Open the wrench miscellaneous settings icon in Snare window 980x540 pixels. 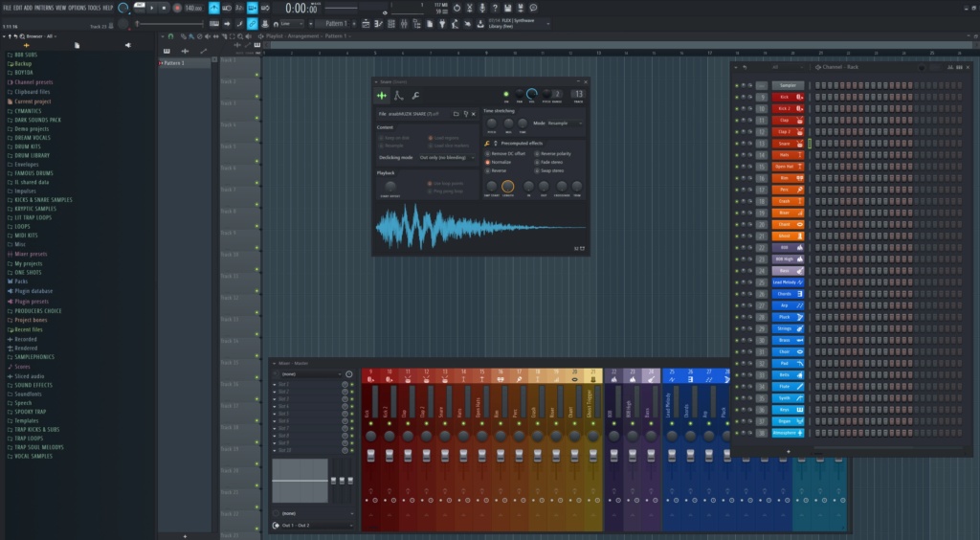click(415, 96)
